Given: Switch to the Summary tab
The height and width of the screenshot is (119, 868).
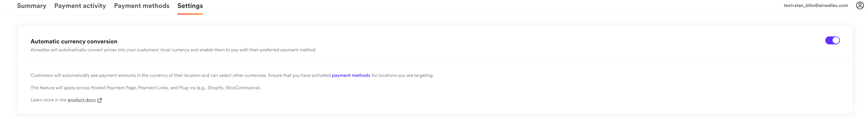Looking at the screenshot, I should [32, 6].
